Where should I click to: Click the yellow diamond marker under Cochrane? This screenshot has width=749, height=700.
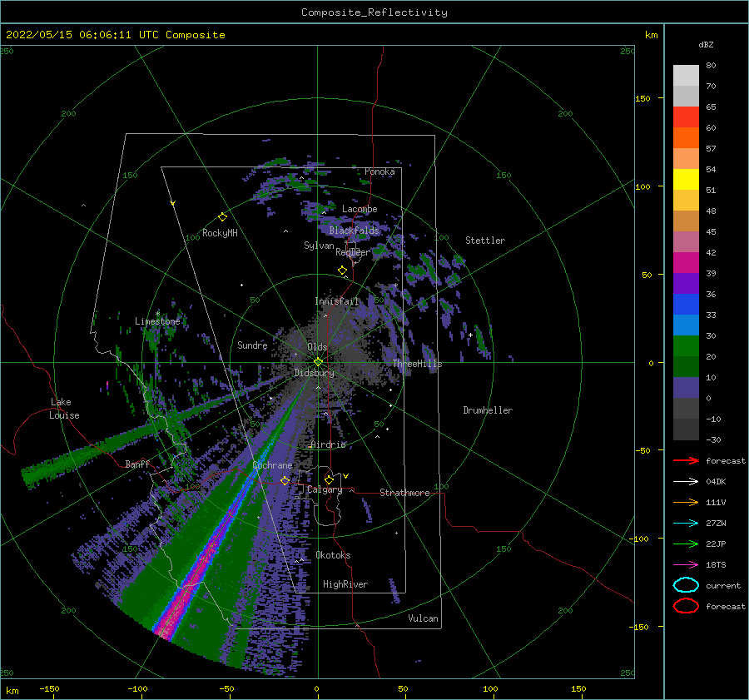click(x=285, y=481)
